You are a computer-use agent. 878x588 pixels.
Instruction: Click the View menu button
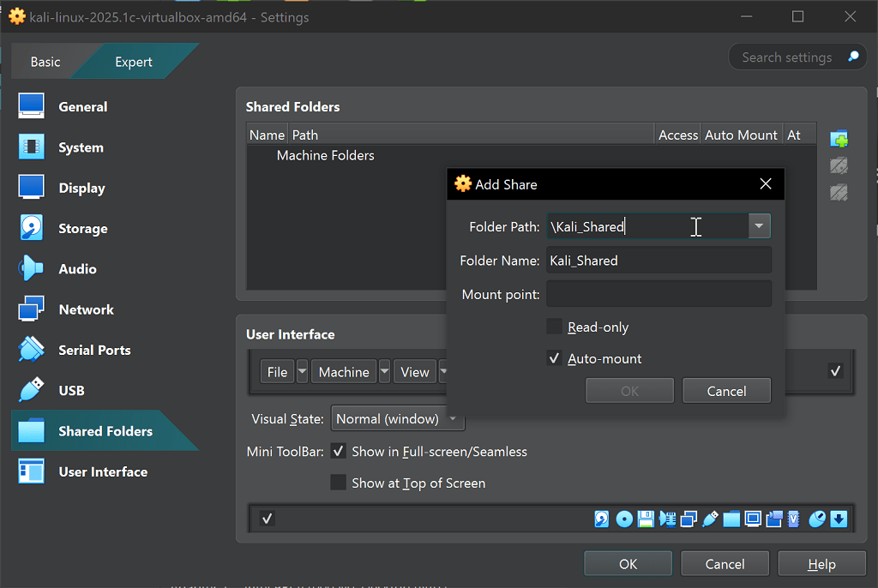point(415,372)
